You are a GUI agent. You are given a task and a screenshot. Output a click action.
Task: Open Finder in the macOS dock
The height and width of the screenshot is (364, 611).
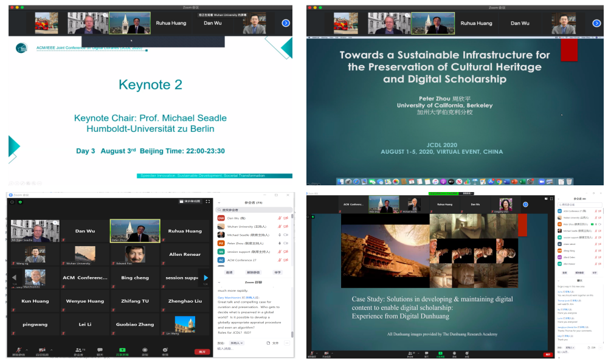coord(341,181)
